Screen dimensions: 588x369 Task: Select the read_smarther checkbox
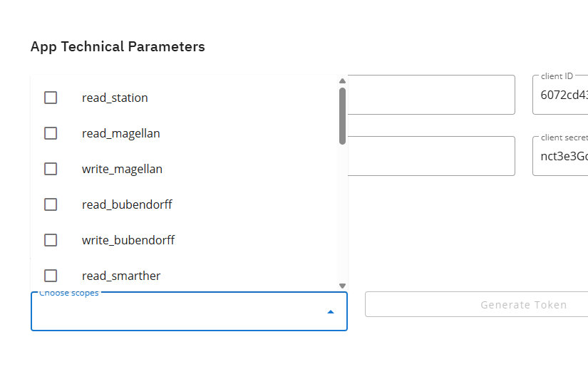51,275
